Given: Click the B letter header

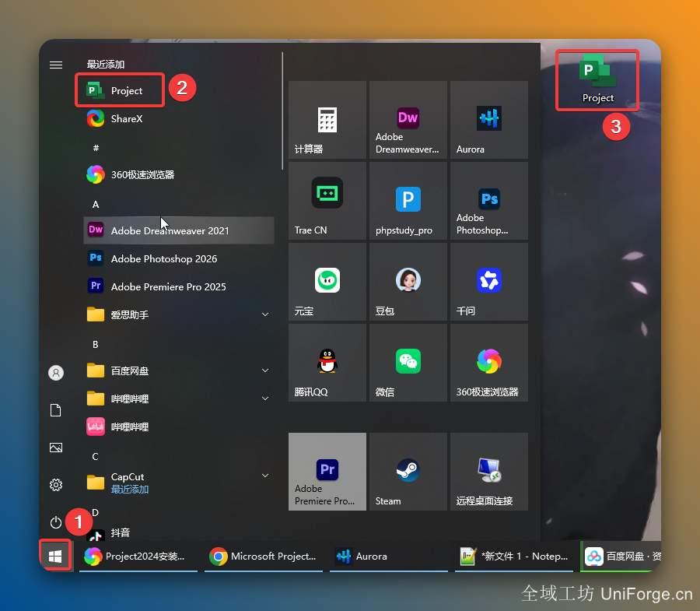Looking at the screenshot, I should tap(95, 344).
